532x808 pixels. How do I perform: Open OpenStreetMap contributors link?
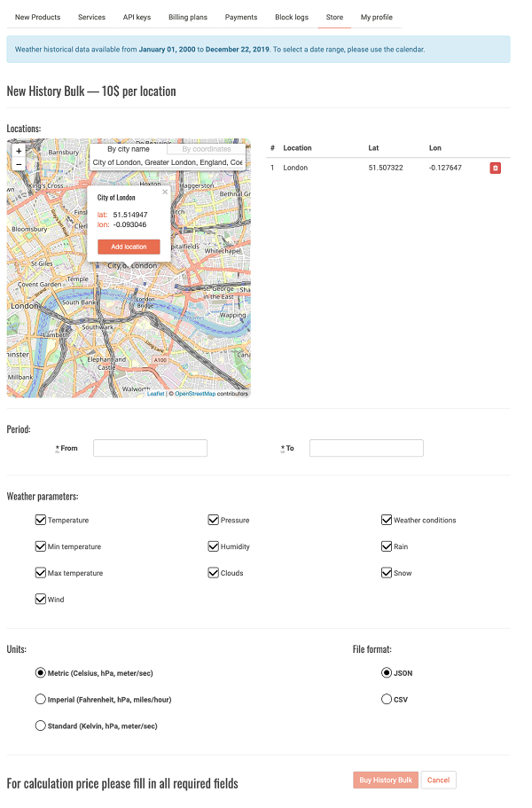point(195,394)
